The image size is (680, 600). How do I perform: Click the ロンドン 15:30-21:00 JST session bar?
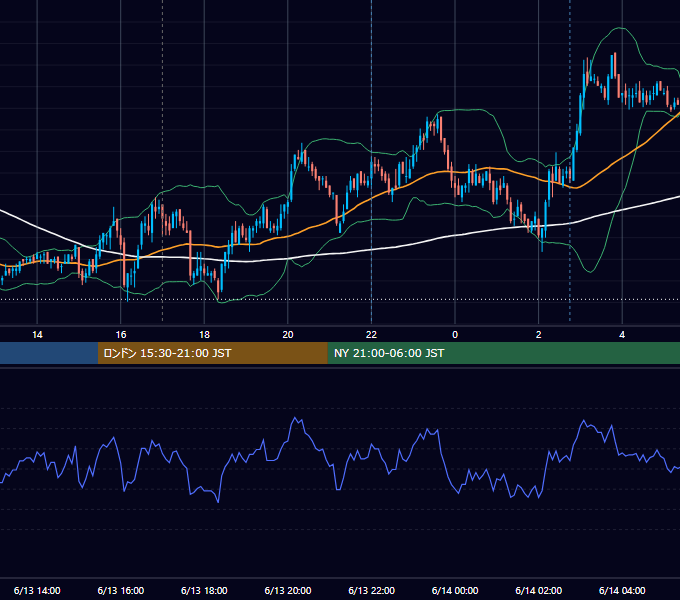(212, 353)
